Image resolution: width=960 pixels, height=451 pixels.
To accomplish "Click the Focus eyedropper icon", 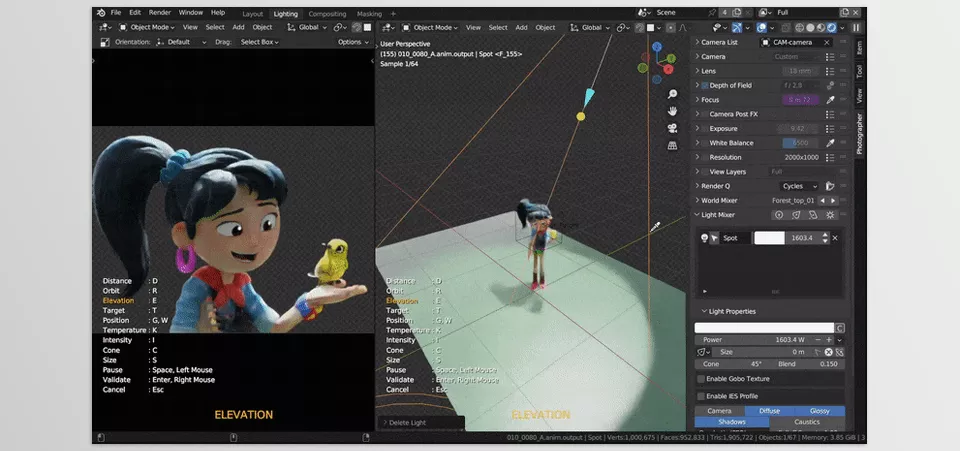I will (x=830, y=100).
